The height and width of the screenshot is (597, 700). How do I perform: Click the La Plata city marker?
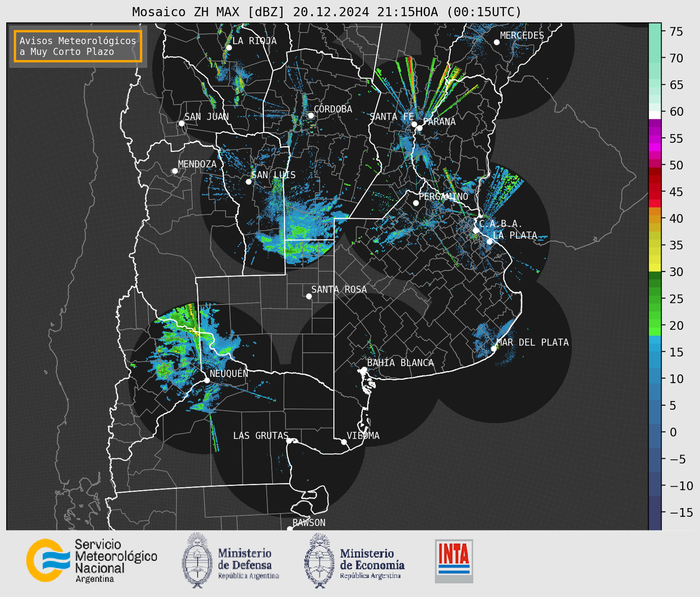[x=490, y=242]
